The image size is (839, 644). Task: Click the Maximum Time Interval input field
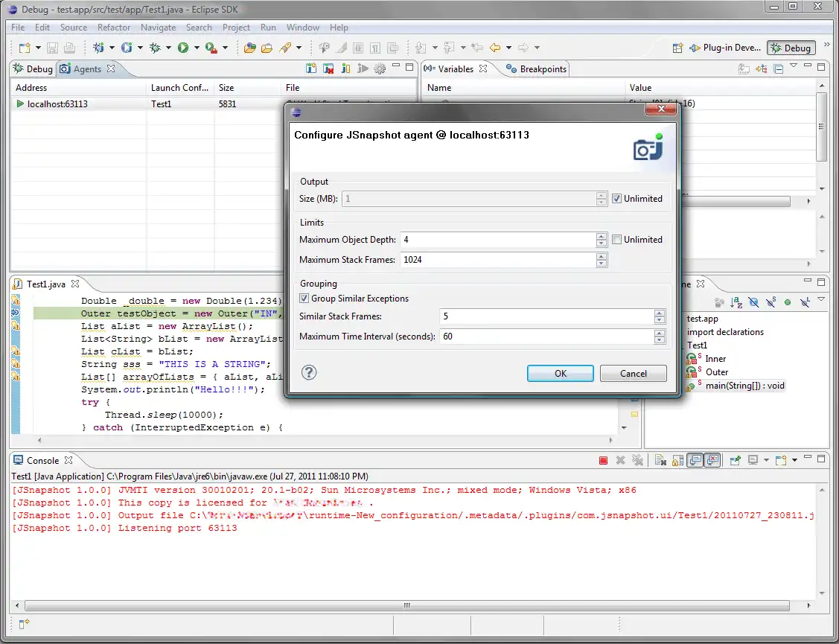click(546, 337)
